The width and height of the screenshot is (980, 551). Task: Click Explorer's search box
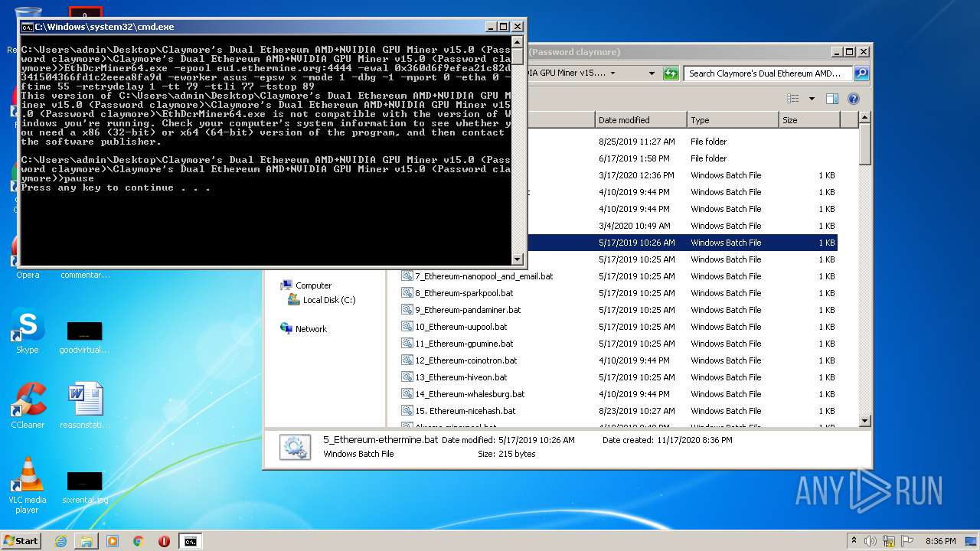pos(769,73)
